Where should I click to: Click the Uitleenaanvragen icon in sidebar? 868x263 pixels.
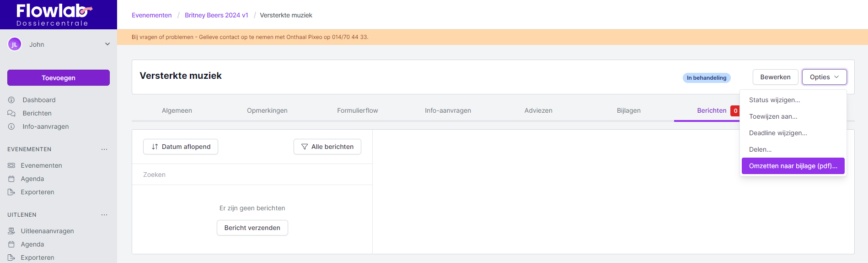tap(11, 231)
